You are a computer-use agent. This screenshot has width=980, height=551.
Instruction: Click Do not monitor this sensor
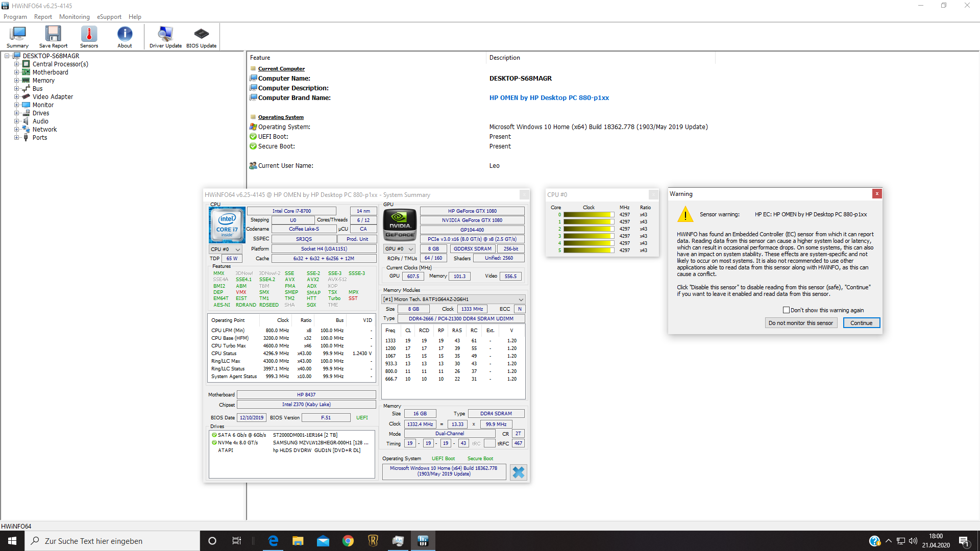[x=800, y=323]
